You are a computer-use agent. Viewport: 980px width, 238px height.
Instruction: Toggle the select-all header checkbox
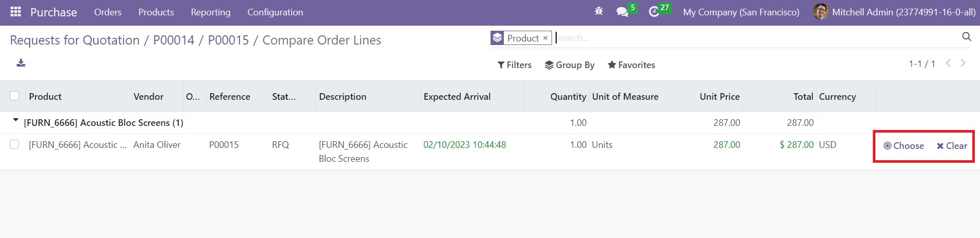tap(14, 96)
